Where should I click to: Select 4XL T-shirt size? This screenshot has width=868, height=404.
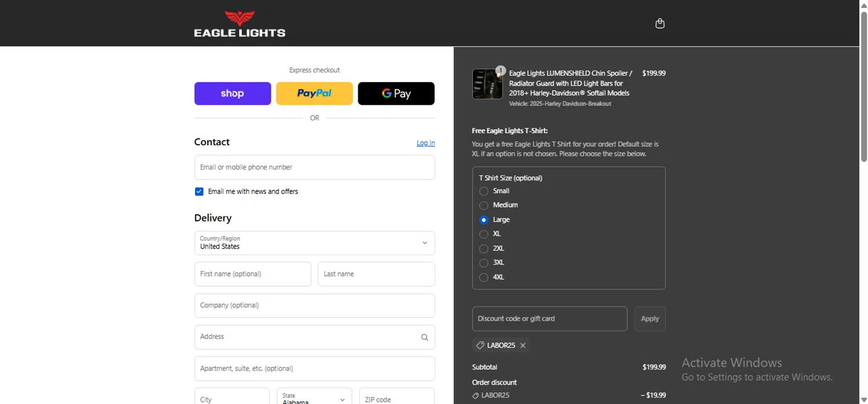point(484,277)
